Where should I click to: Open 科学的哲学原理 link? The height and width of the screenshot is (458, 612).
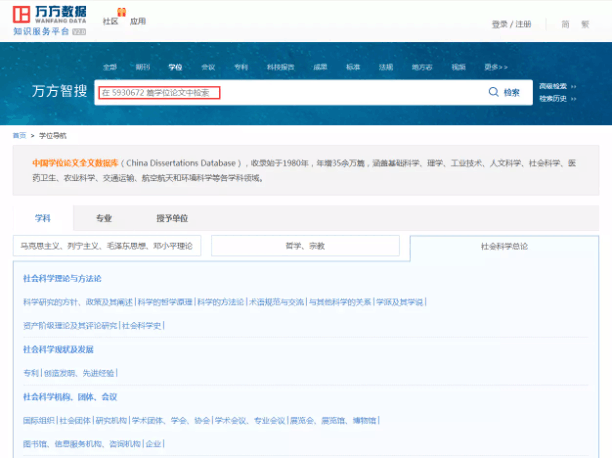pos(165,302)
